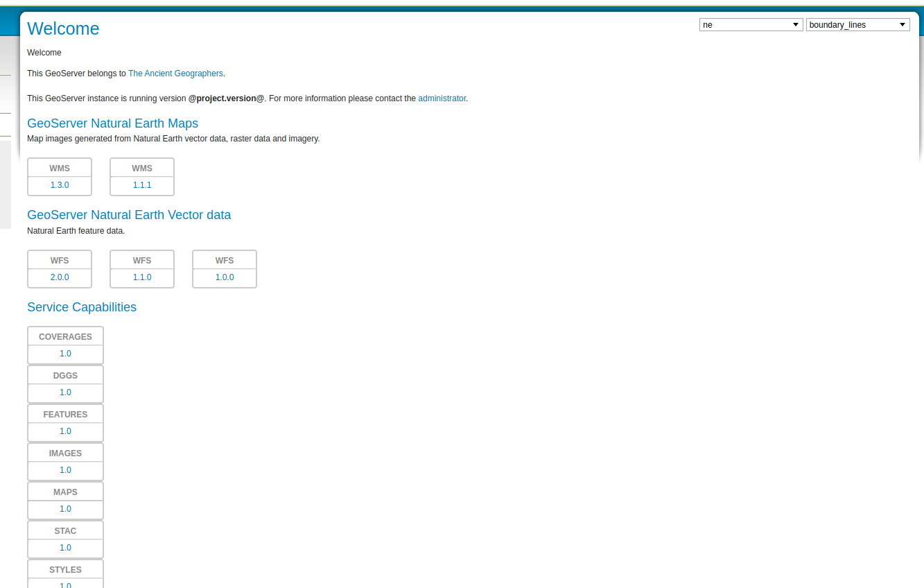
Task: Open the DGGS 1.0 link
Action: 65,392
